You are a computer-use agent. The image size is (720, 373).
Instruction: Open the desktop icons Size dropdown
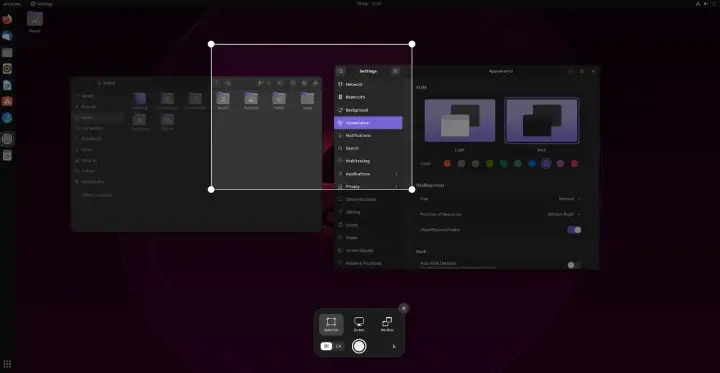pos(569,199)
